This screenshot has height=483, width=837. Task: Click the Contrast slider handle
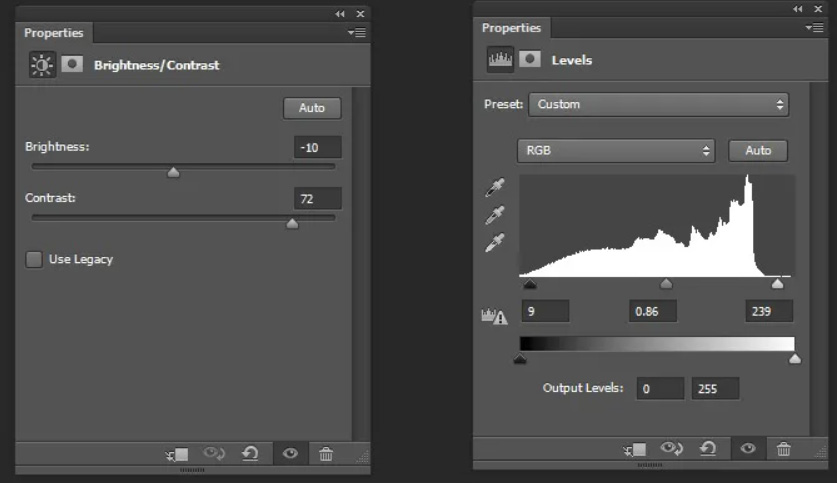coord(292,223)
